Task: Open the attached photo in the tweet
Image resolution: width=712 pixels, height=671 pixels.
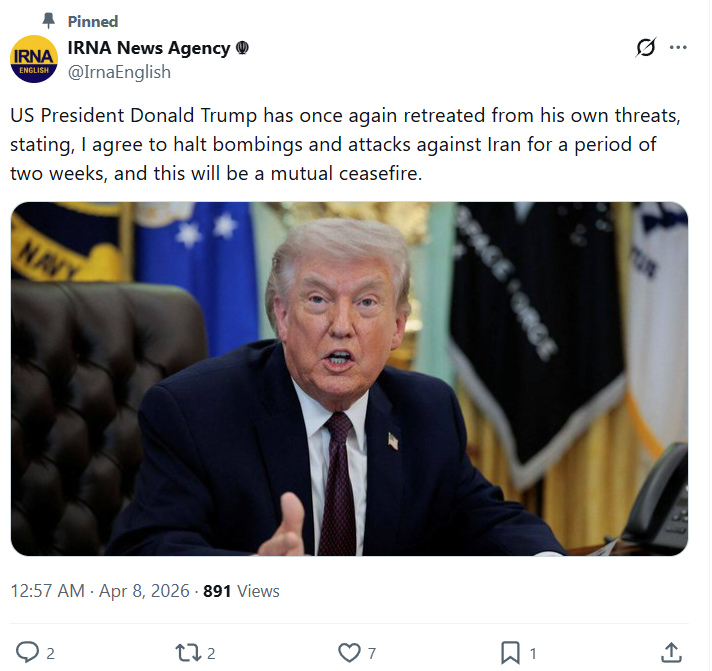Action: [x=349, y=379]
